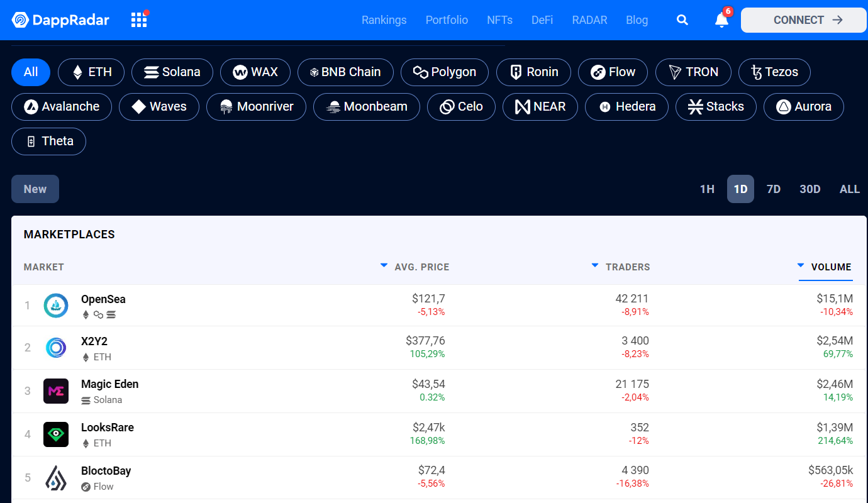Filter marketplaces by Aurora chain
This screenshot has width=868, height=503.
(x=804, y=106)
